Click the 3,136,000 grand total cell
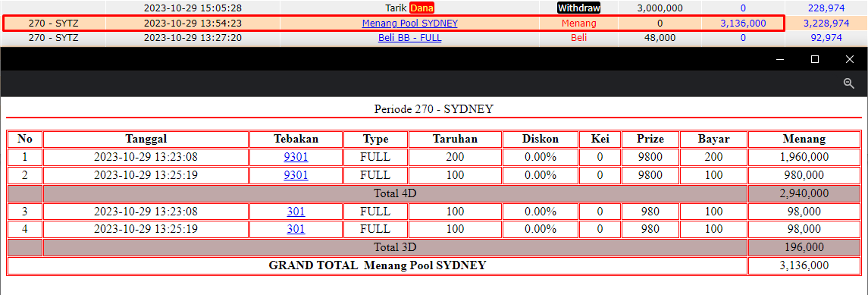Image resolution: width=868 pixels, height=295 pixels. [x=804, y=265]
